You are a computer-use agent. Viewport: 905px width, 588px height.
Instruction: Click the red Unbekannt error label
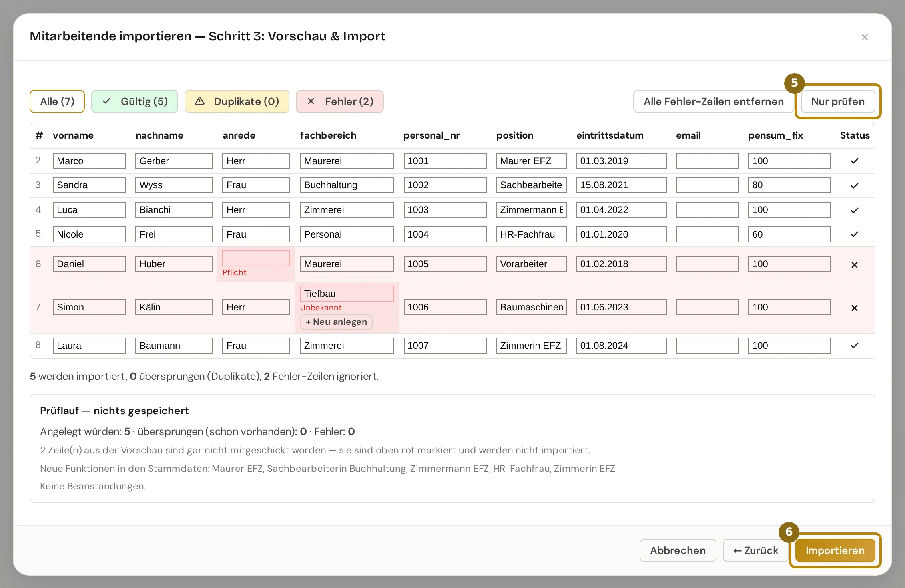pyautogui.click(x=321, y=308)
